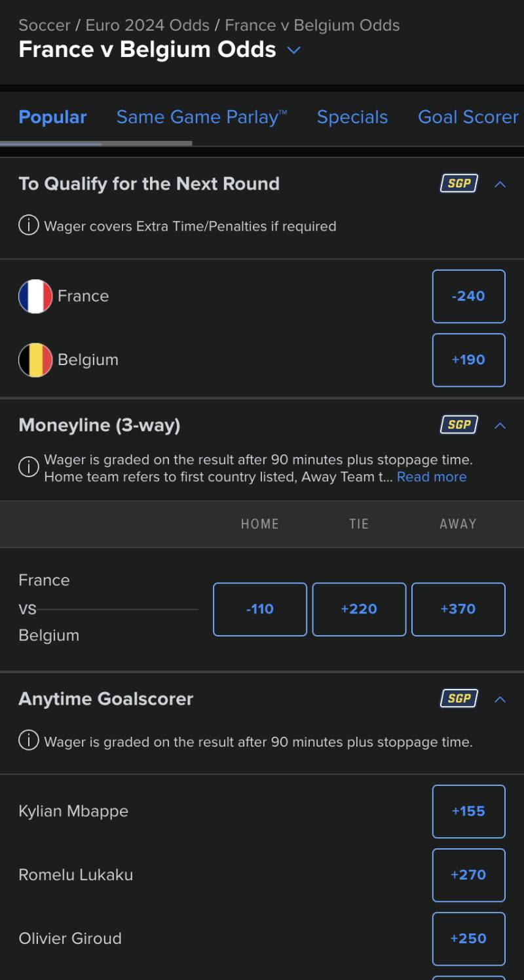The height and width of the screenshot is (980, 524).
Task: Switch to the Same Game Parlay tab
Action: point(201,117)
